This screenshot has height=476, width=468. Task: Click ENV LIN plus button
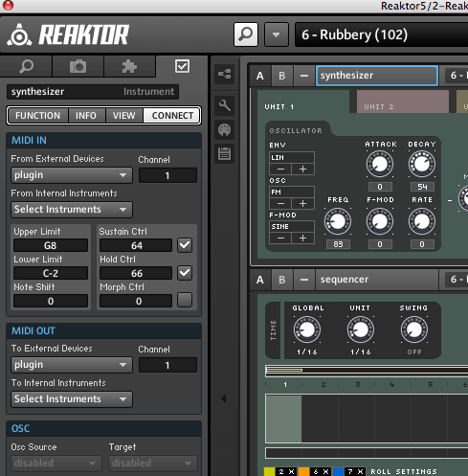coord(302,170)
